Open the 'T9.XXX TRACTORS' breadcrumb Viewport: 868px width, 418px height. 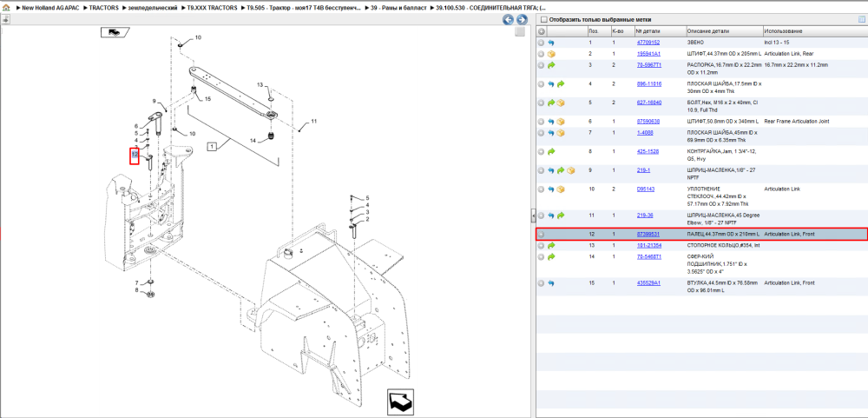tap(212, 8)
